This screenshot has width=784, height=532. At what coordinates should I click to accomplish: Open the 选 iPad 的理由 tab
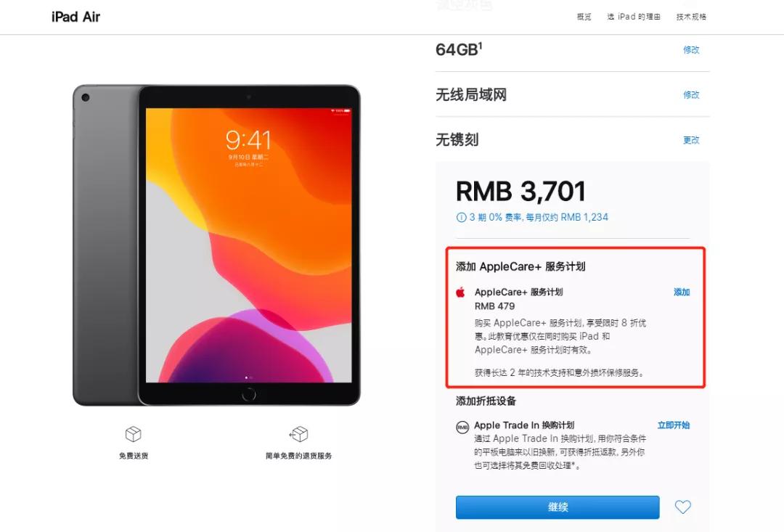pos(634,17)
